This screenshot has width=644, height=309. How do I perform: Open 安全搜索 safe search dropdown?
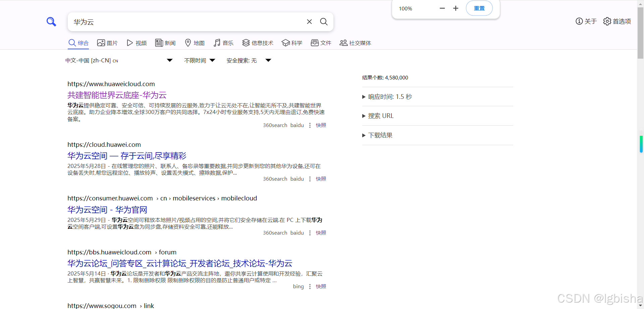[x=249, y=60]
